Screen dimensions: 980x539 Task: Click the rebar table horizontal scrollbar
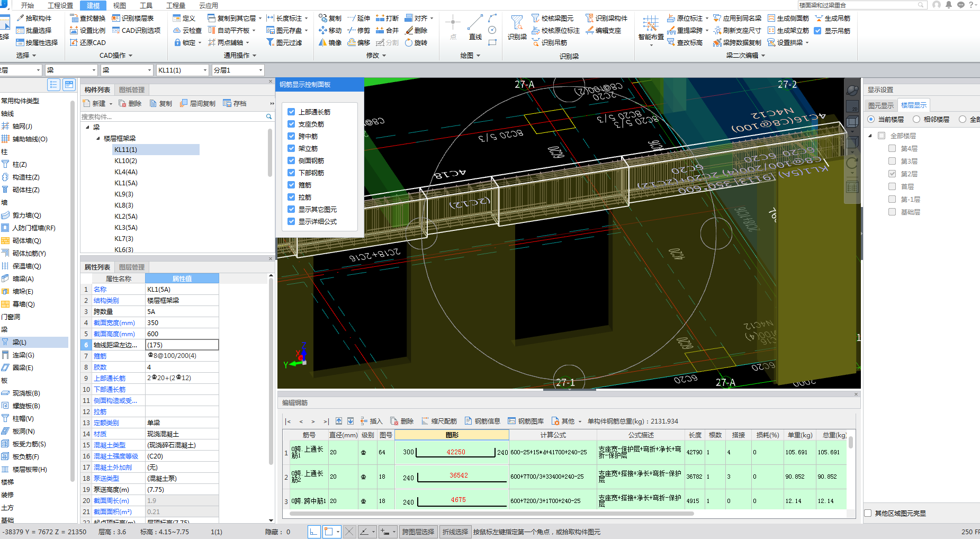[492, 513]
